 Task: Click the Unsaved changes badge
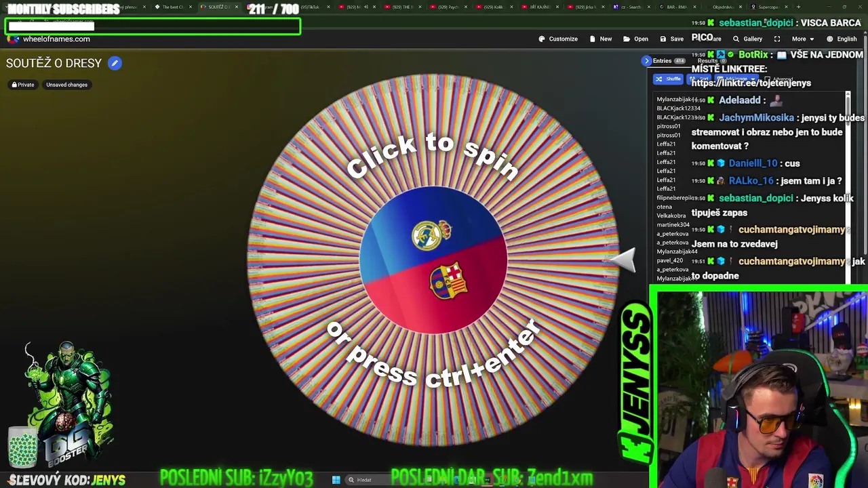(66, 85)
